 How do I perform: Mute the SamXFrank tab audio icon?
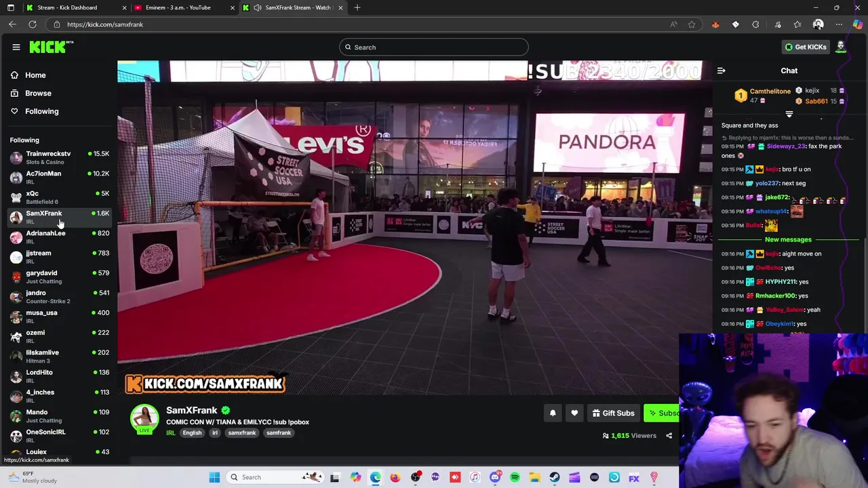[x=257, y=7]
